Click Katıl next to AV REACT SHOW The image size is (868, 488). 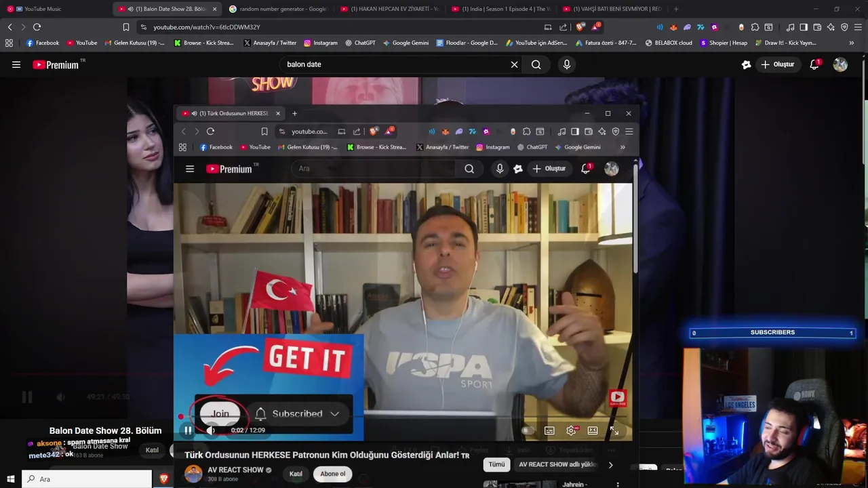[296, 474]
